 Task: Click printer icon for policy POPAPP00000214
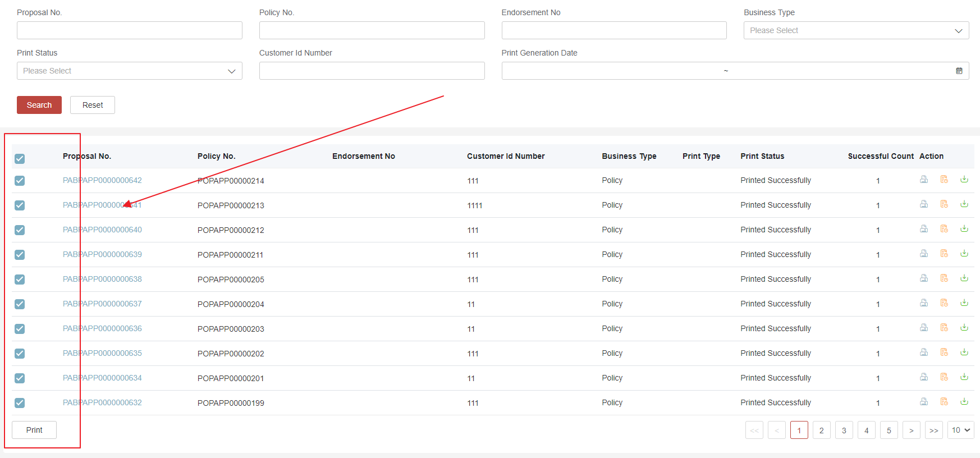click(x=923, y=180)
